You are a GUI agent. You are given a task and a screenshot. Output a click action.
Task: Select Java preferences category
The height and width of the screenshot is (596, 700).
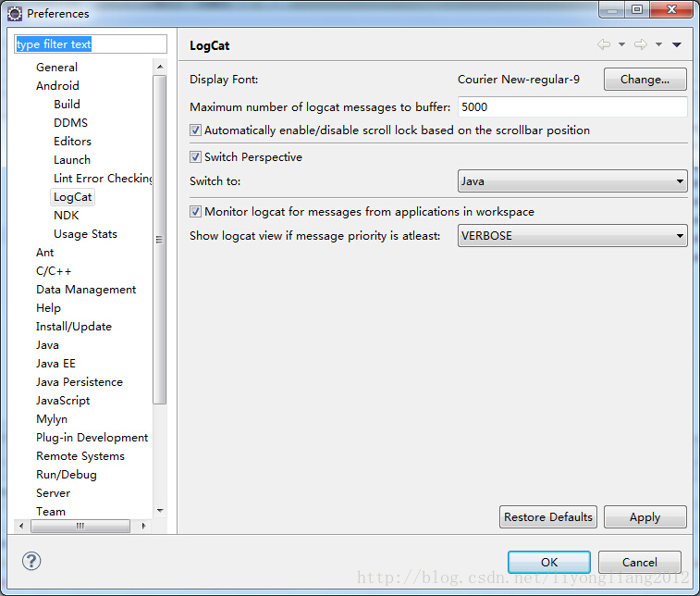point(47,345)
